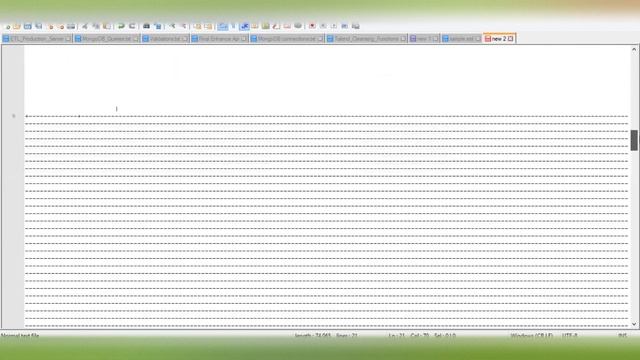
Task: Switch to the ETL_Production_Server tab
Action: (37, 39)
